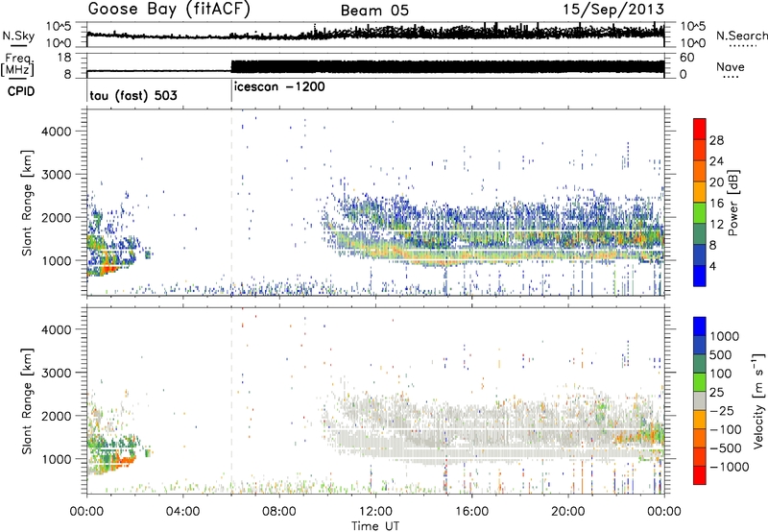Click the "Slant Range [km]" label of velocity panel
The width and height of the screenshot is (768, 532).
tap(27, 401)
